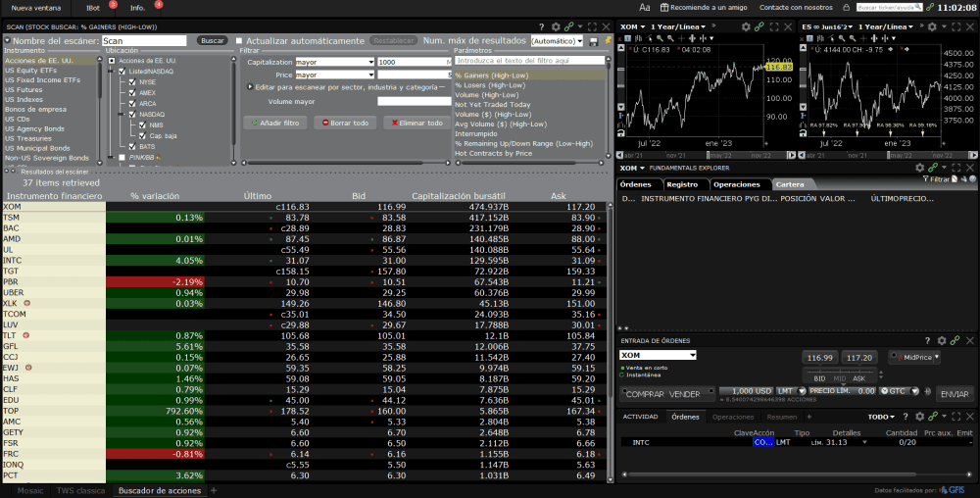Viewport: 980px width, 498px height.
Task: Open Mosaic workspace tab
Action: (30, 490)
